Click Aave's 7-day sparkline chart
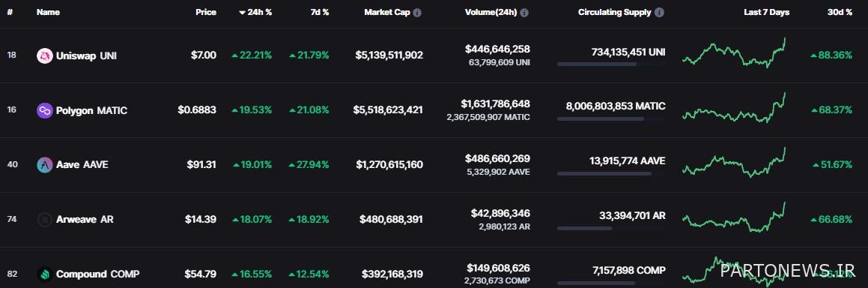Viewport: 868px width, 288px height. click(x=735, y=162)
